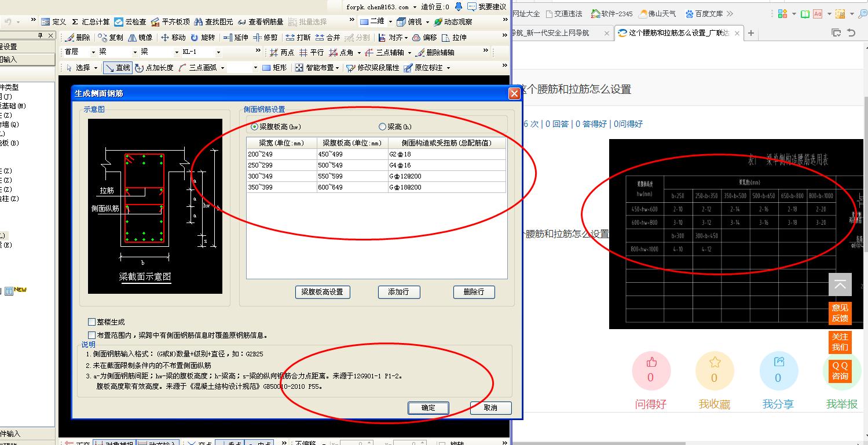The height and width of the screenshot is (445, 868).
Task: Click the 添加行 add row button
Action: (399, 292)
